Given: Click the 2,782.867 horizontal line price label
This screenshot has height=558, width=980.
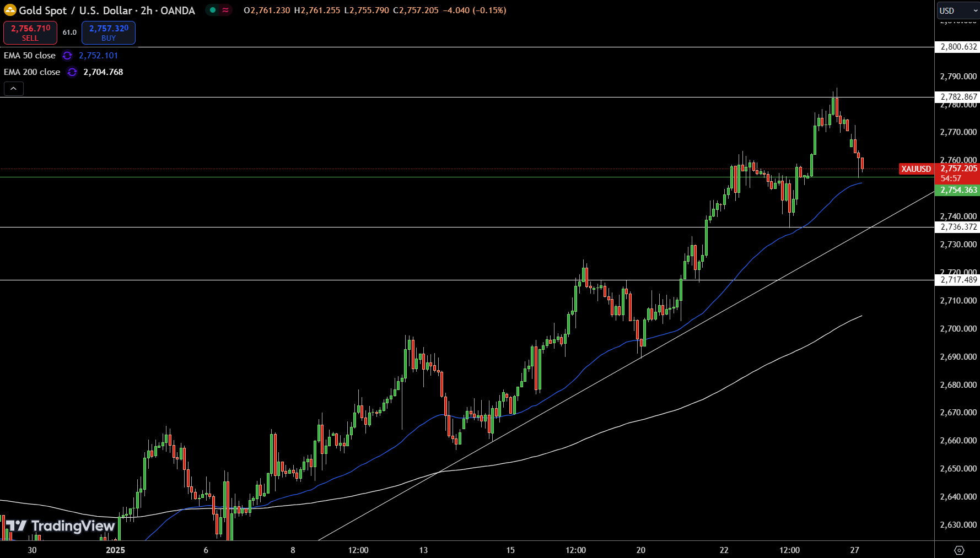Looking at the screenshot, I should click(958, 96).
